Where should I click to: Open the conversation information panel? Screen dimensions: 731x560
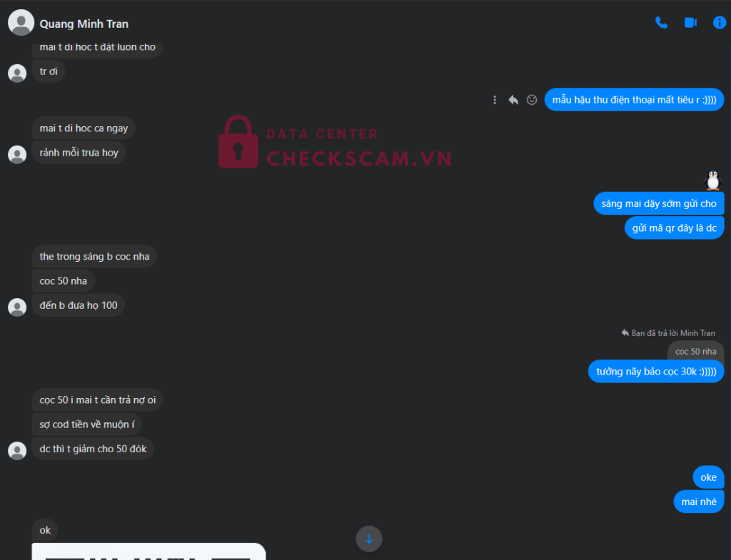point(720,22)
